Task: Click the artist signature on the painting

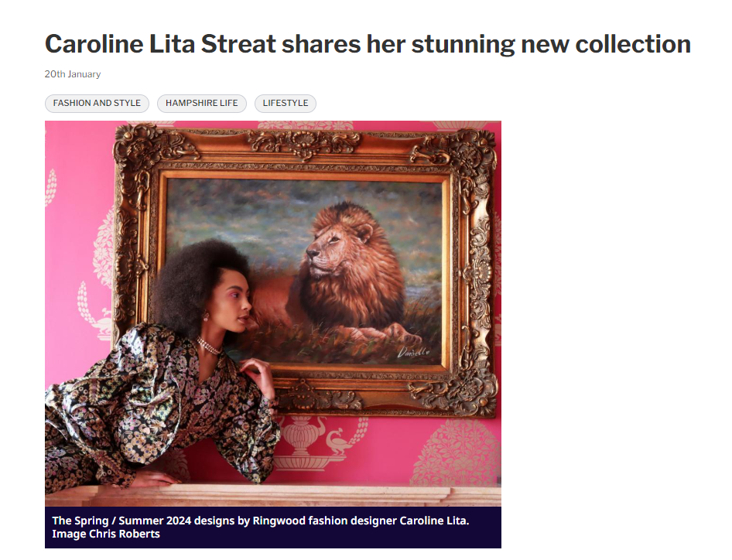Action: (x=413, y=353)
